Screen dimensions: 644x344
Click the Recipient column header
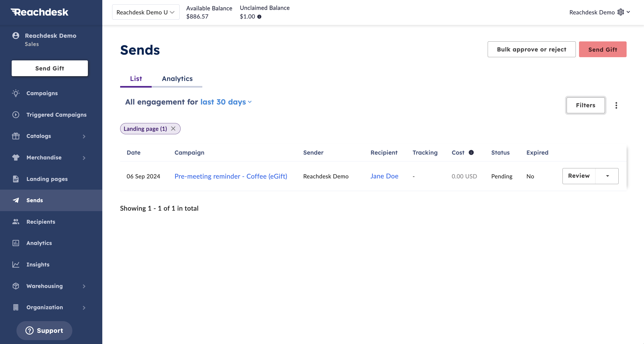point(384,152)
